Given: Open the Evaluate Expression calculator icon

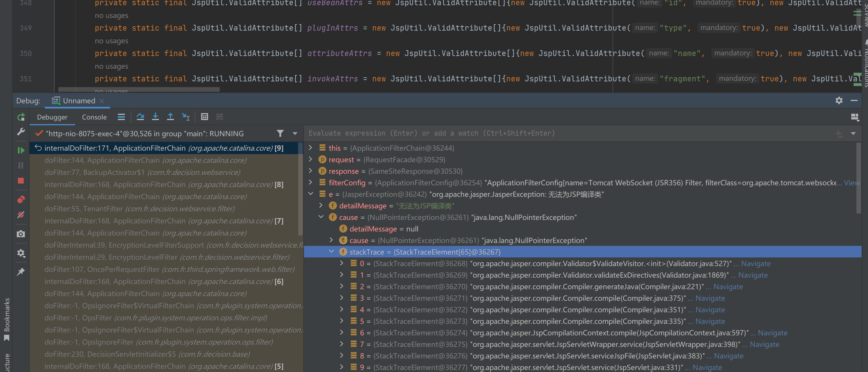Looking at the screenshot, I should point(205,117).
